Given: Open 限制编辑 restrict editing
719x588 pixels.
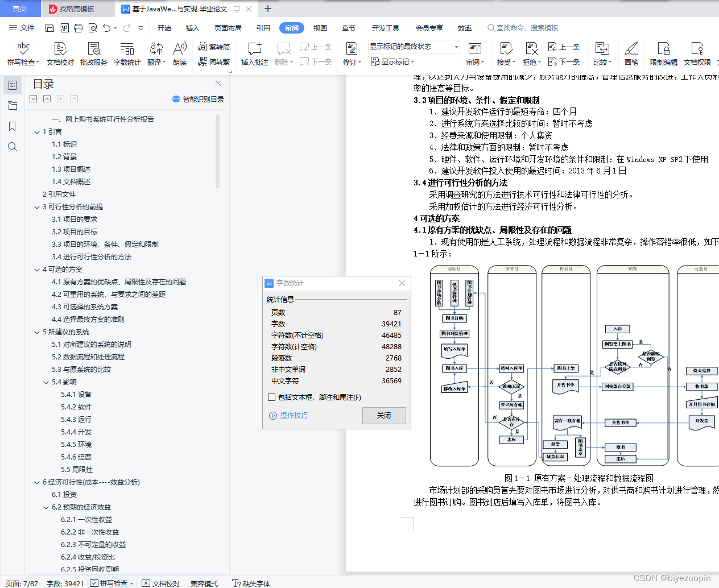Looking at the screenshot, I should (663, 54).
